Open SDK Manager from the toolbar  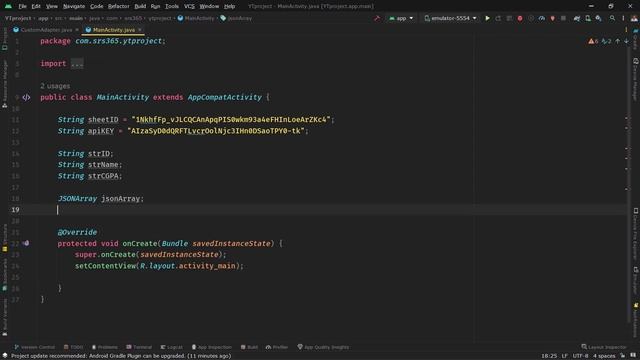tap(598, 18)
